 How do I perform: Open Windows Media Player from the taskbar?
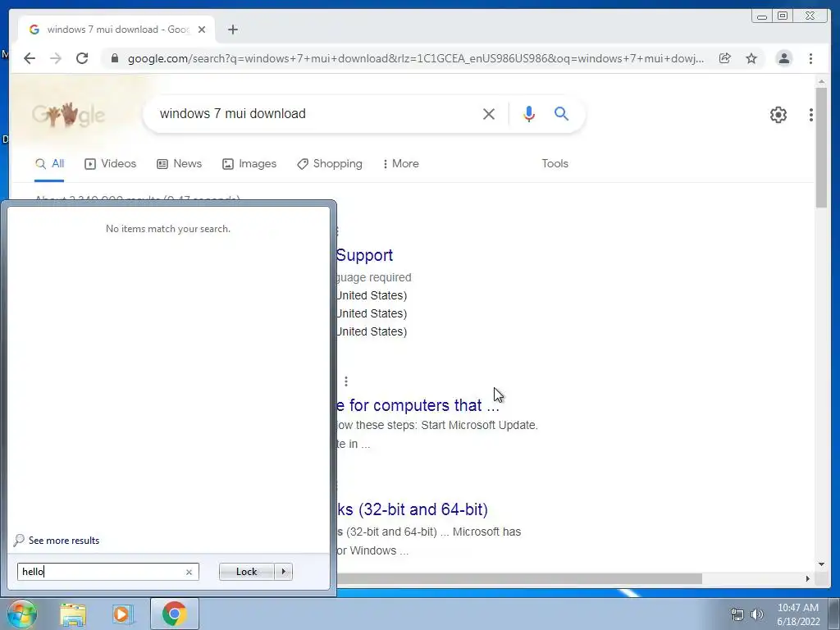click(122, 614)
